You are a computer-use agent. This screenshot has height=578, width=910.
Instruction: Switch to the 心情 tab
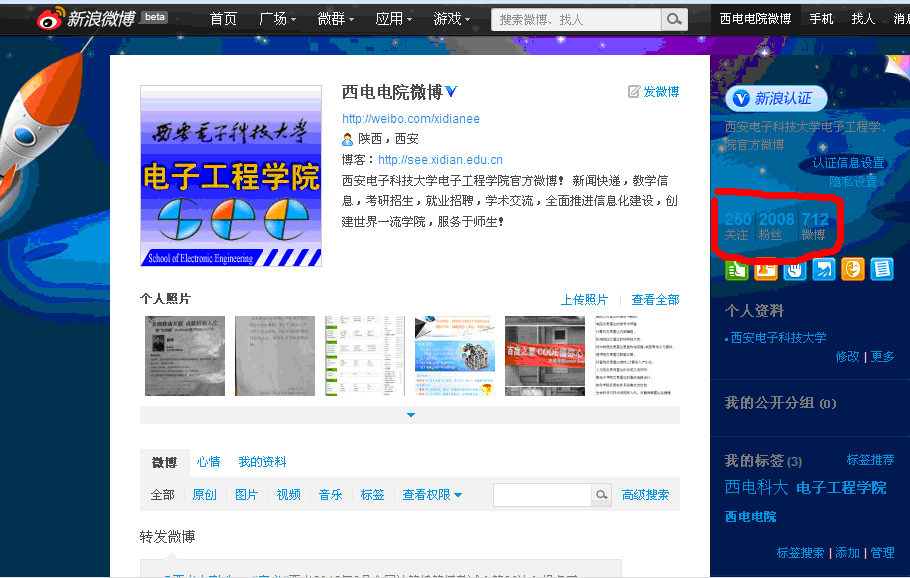pyautogui.click(x=208, y=462)
